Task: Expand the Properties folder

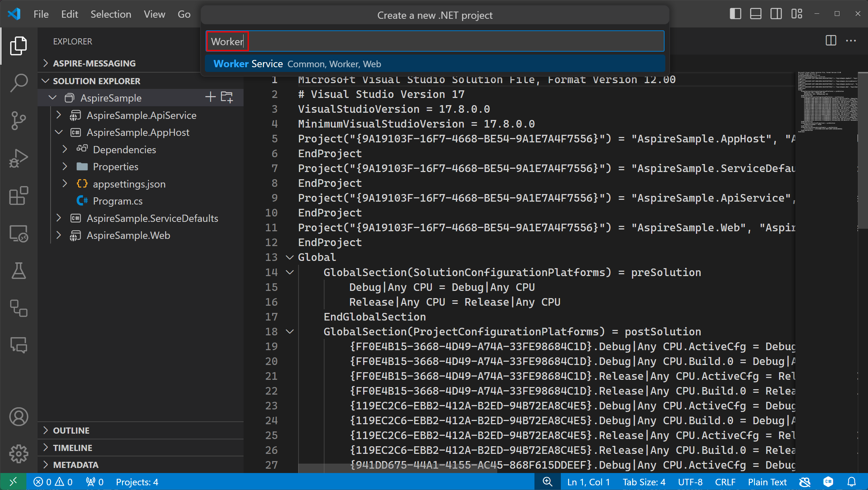Action: [x=65, y=166]
